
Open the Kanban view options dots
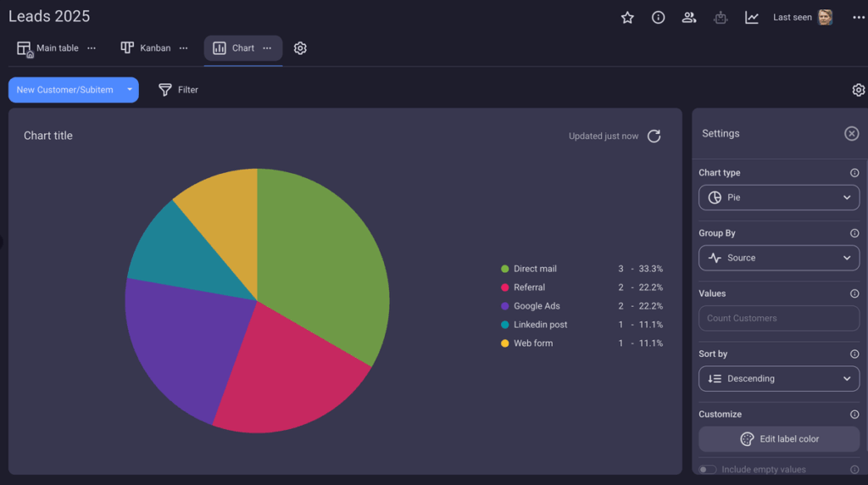(x=183, y=48)
